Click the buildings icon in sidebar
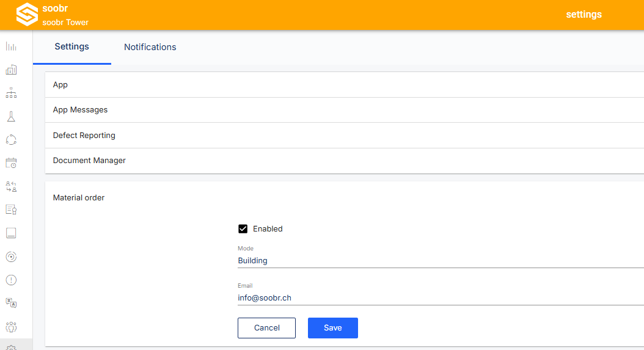This screenshot has height=350, width=644. click(x=11, y=70)
